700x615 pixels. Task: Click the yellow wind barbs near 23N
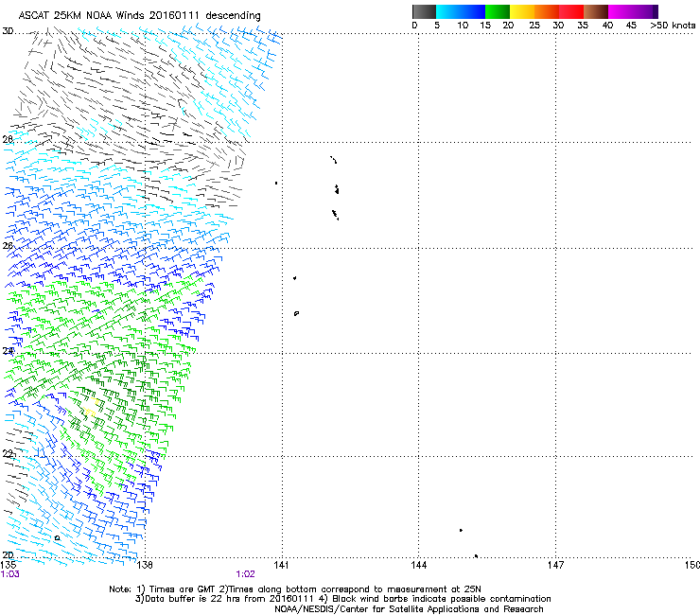[91, 409]
